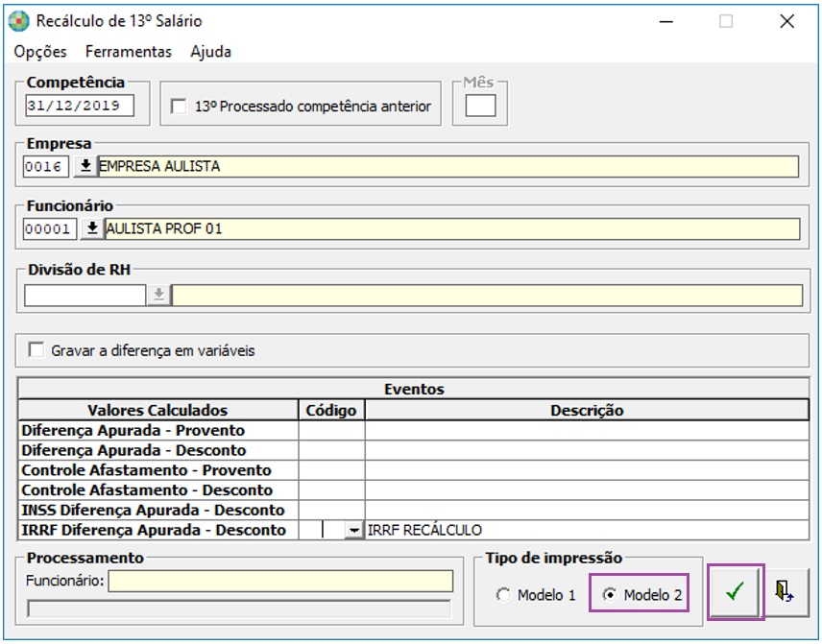The image size is (822, 644).
Task: Click IRRF RECÁLCULO description cell
Action: click(587, 531)
